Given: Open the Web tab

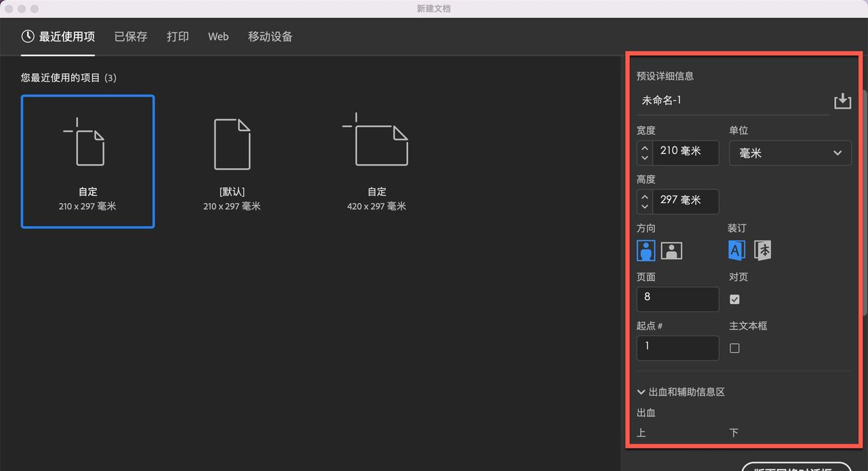Looking at the screenshot, I should pos(218,36).
